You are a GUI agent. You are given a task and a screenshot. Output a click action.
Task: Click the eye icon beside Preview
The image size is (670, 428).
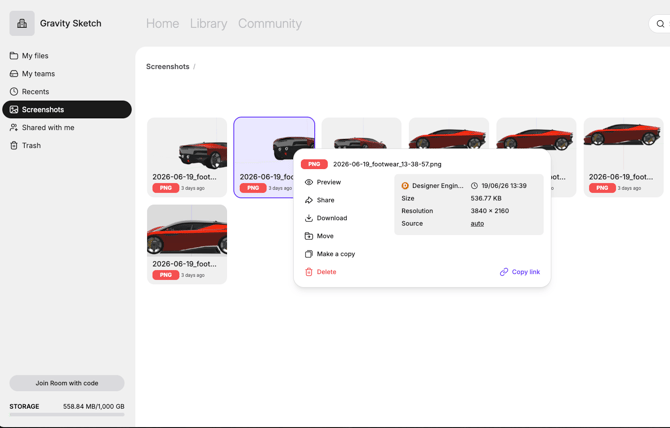(x=309, y=182)
